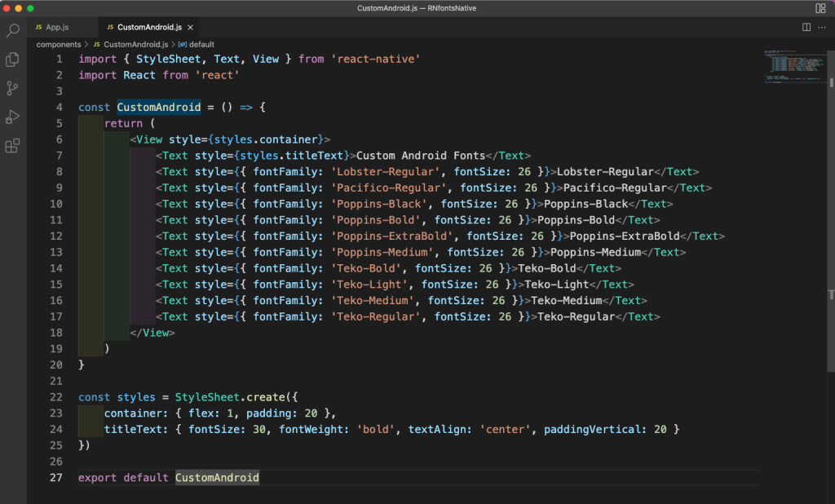Click line number 22 in the gutter
This screenshot has height=504, width=835.
pyautogui.click(x=55, y=397)
